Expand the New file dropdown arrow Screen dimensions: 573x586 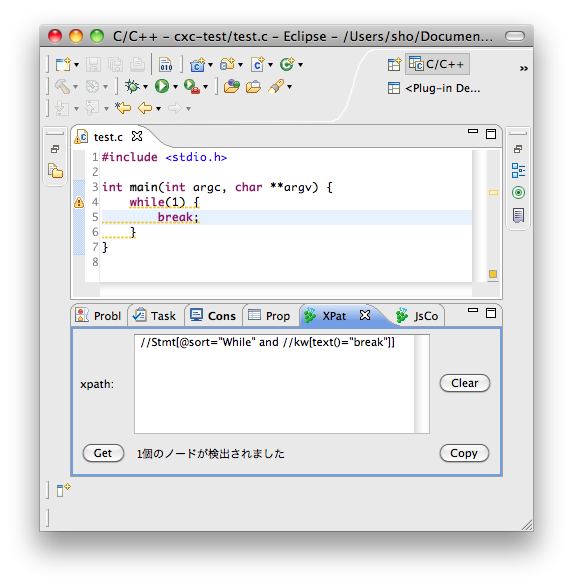click(x=77, y=65)
